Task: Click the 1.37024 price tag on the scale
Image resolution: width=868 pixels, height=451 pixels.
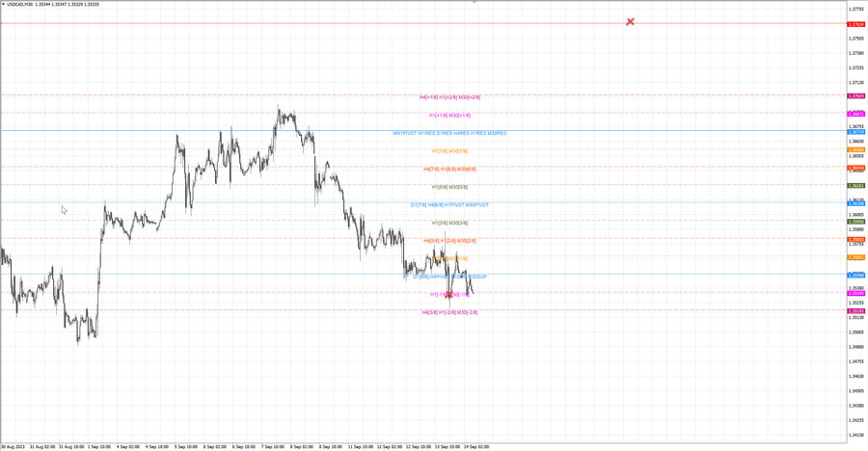Action: point(856,95)
